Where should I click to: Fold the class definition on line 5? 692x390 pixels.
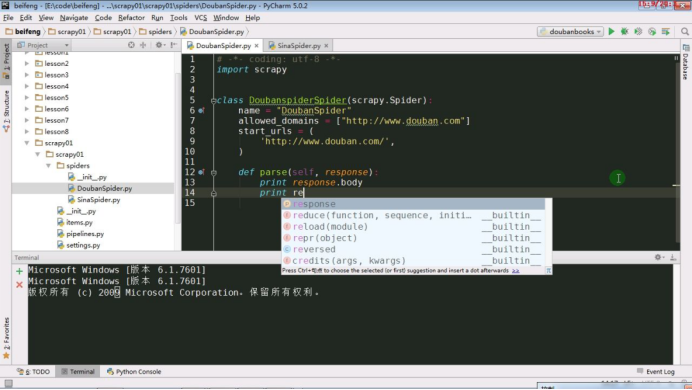(214, 100)
